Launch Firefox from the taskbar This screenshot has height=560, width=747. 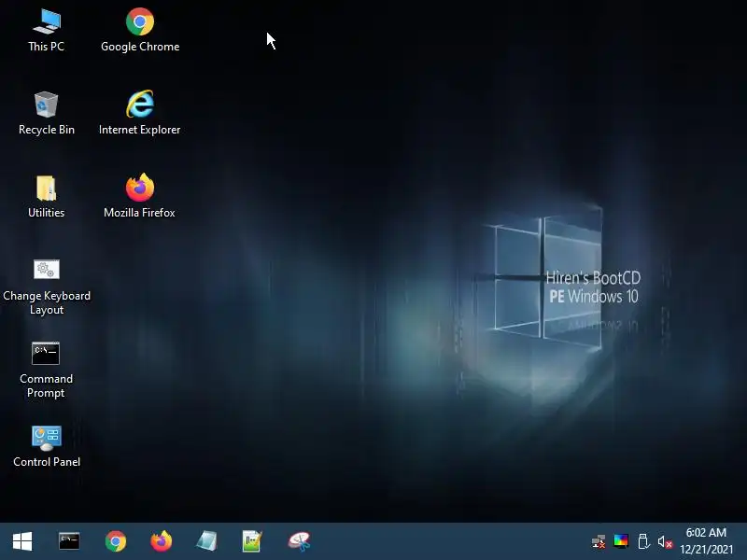click(x=162, y=541)
